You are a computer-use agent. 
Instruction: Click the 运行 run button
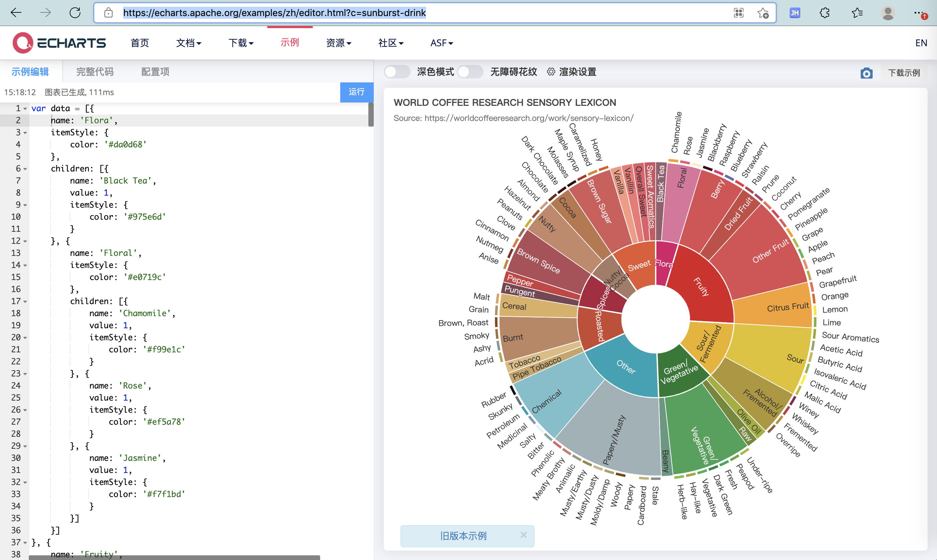[x=356, y=92]
